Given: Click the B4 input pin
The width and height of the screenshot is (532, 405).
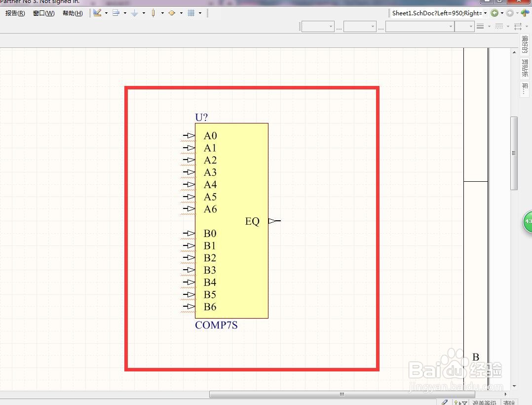Looking at the screenshot, I should coord(189,282).
